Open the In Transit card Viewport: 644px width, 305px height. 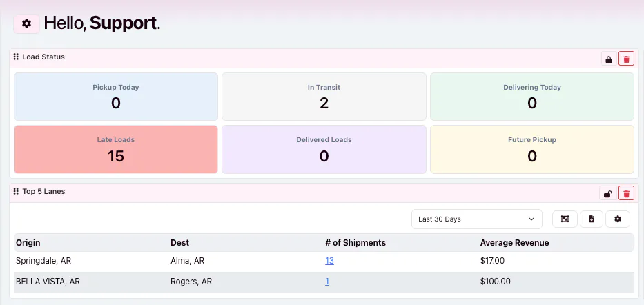click(324, 97)
